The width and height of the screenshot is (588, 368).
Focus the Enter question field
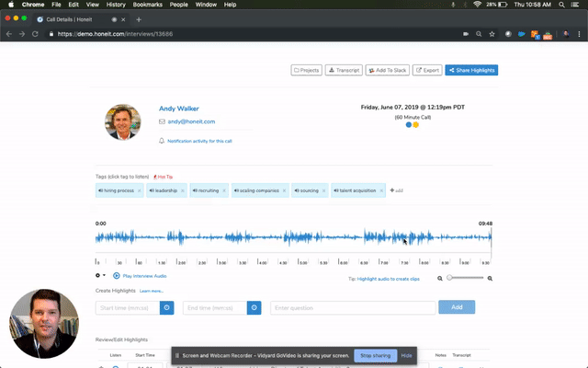click(x=353, y=308)
